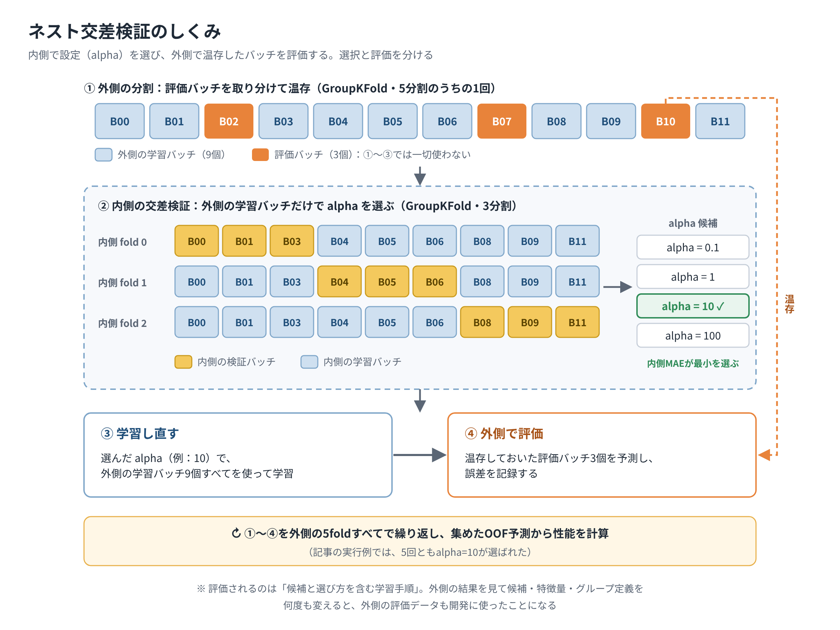840x630 pixels.
Task: Select the alpha = 0.1 candidate box
Action: [x=693, y=247]
